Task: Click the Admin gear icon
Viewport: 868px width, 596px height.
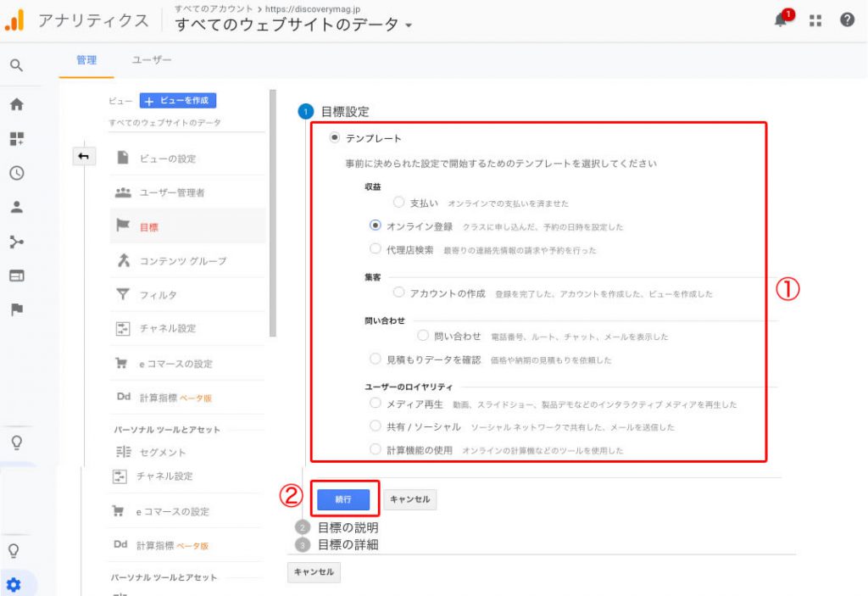Action: (14, 584)
